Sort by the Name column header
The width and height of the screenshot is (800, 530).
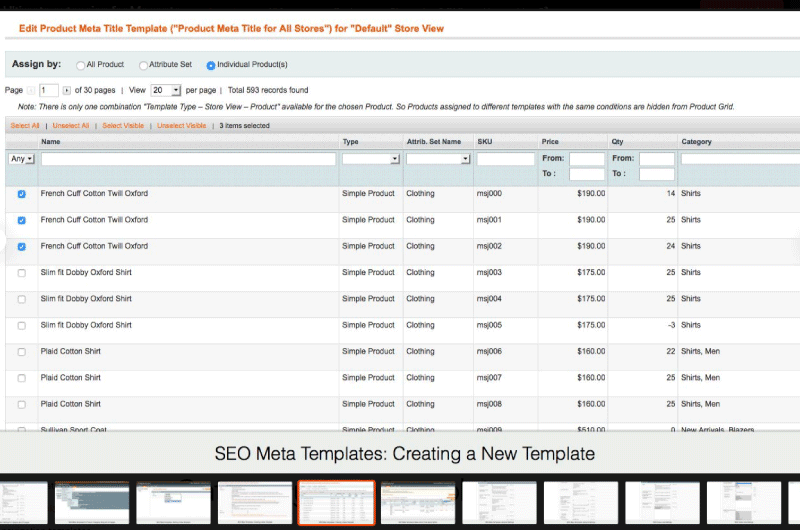(x=51, y=142)
